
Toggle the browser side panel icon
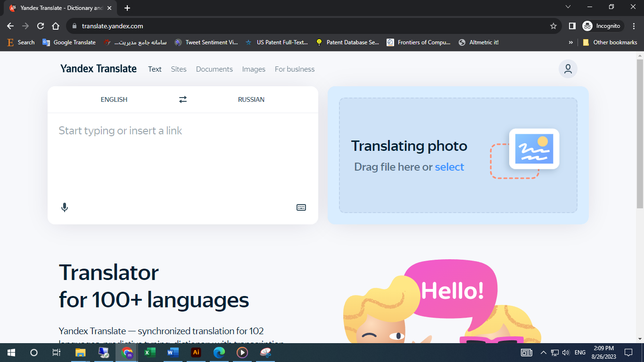572,26
